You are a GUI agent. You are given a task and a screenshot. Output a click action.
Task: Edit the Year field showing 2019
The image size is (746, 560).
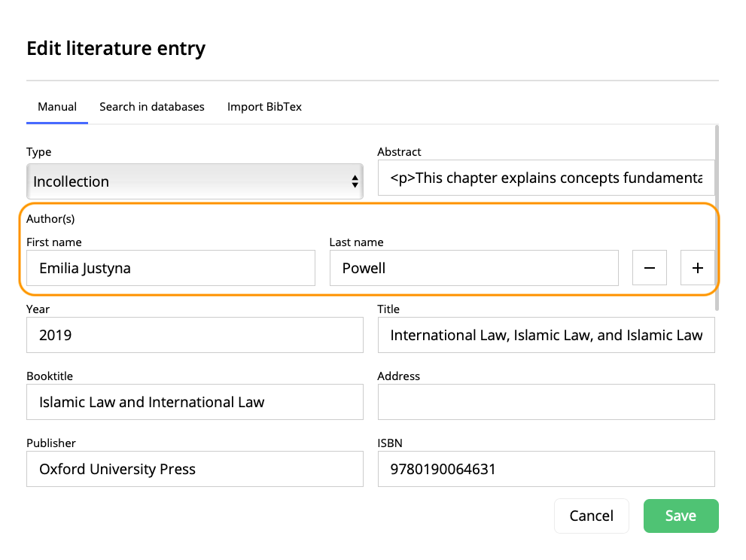(194, 335)
